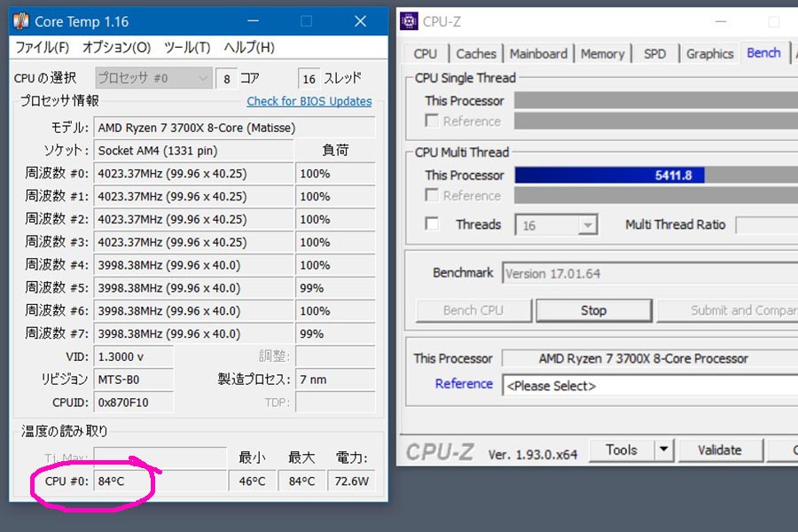Image resolution: width=798 pixels, height=532 pixels.
Task: Toggle the Single Thread Reference checkbox
Action: tap(432, 121)
